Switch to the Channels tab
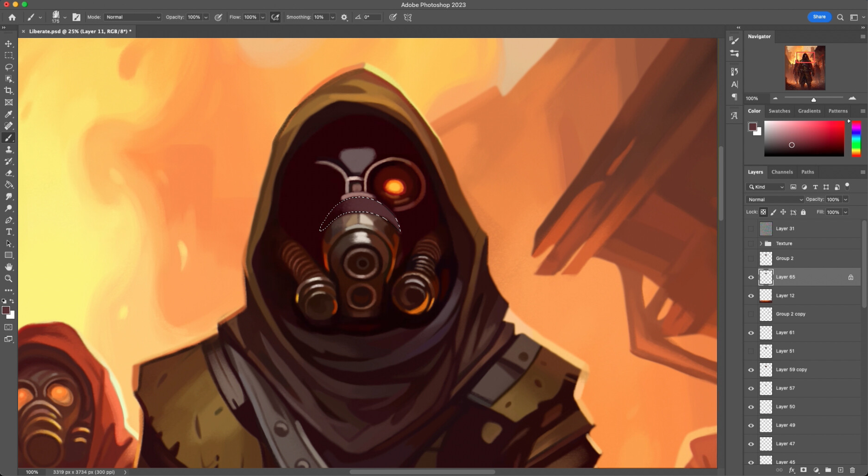Screen dimensions: 868x476 click(782, 172)
